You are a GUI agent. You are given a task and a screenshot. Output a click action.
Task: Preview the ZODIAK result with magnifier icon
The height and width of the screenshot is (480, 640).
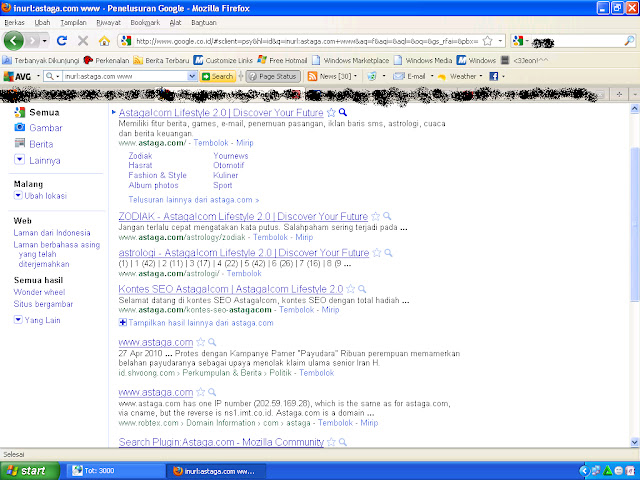[x=387, y=216]
